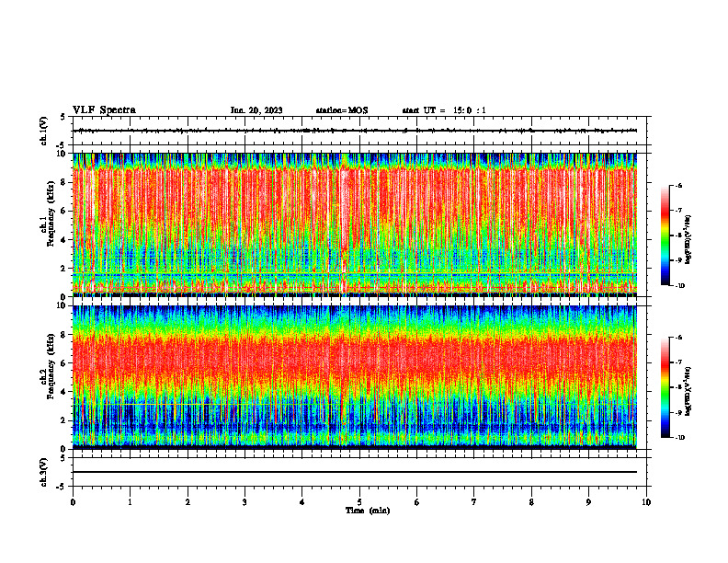Click the "ch.3(V)" axis label
The width and height of the screenshot is (728, 563).
44,472
